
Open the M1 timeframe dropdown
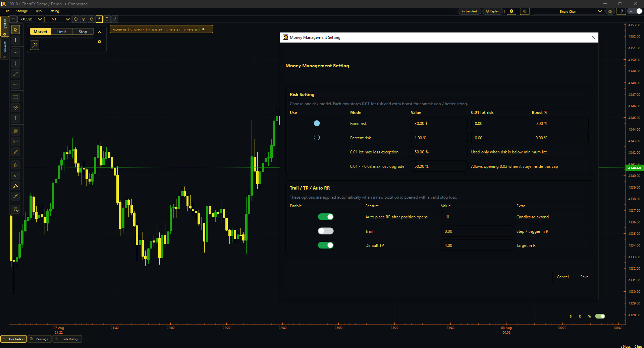[x=68, y=19]
